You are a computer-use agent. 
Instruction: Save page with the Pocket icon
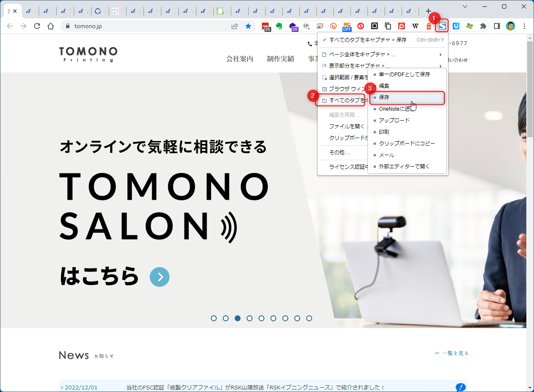point(401,26)
